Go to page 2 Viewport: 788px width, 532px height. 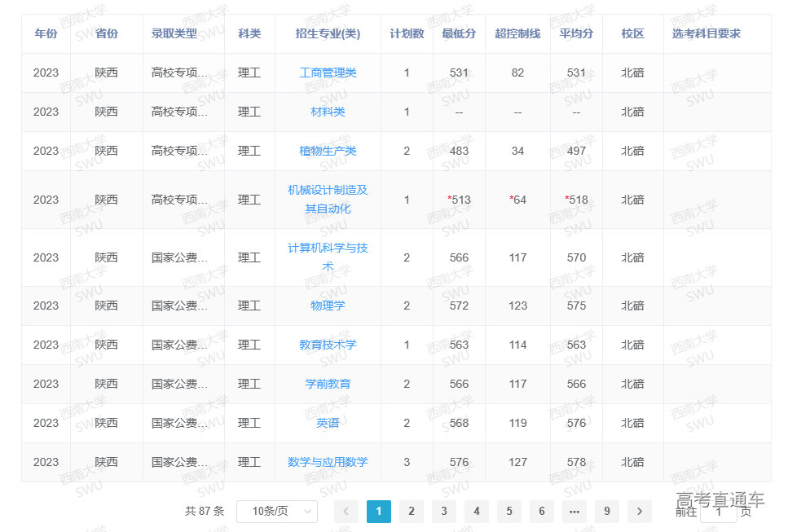pyautogui.click(x=412, y=512)
